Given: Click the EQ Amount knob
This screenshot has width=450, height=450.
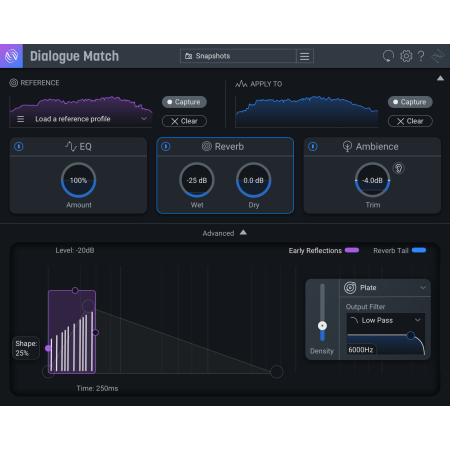Looking at the screenshot, I should [79, 180].
